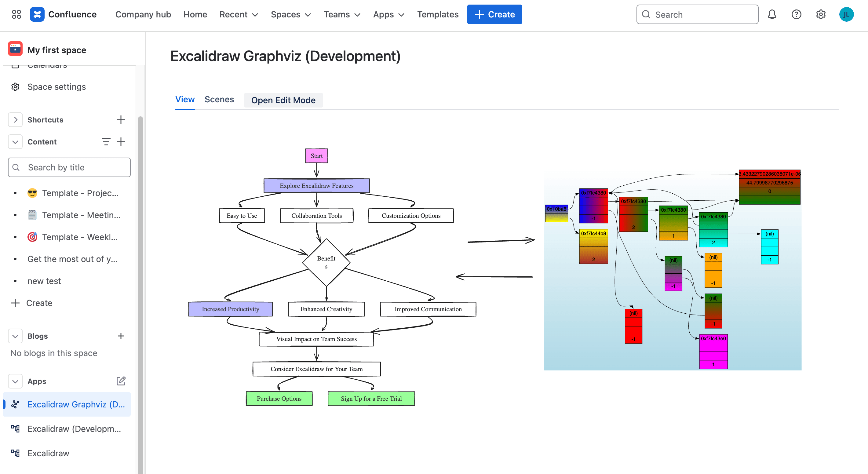Click the Sign Up for a Free Trial box
Viewport: 868px width, 474px height.
click(371, 399)
